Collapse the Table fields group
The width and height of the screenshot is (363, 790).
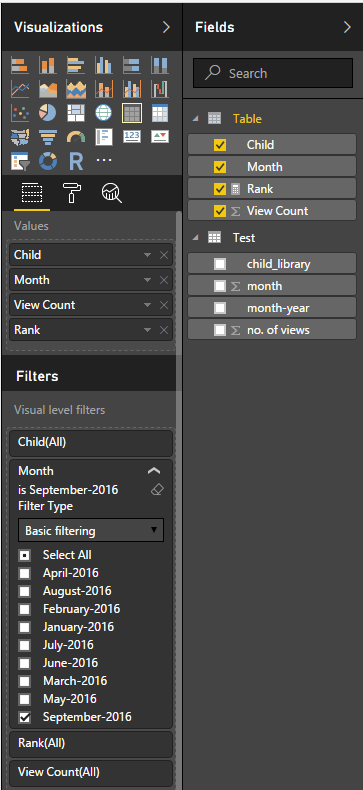196,119
